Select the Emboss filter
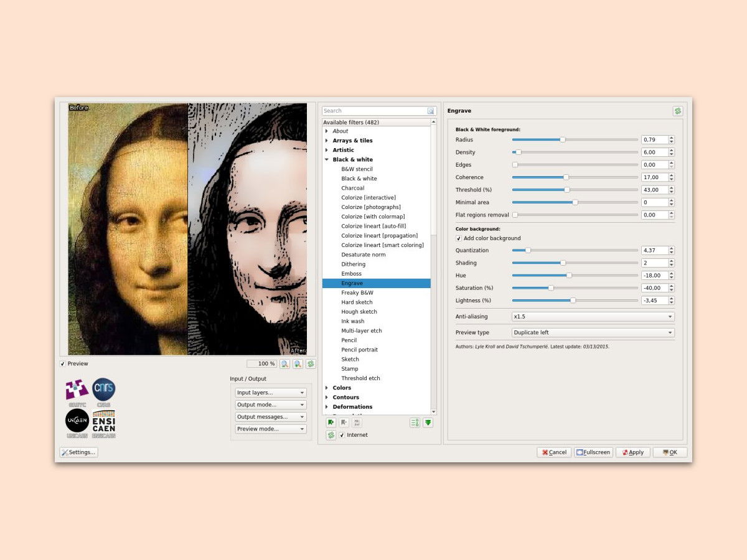Viewport: 747px width, 560px height. (x=351, y=274)
